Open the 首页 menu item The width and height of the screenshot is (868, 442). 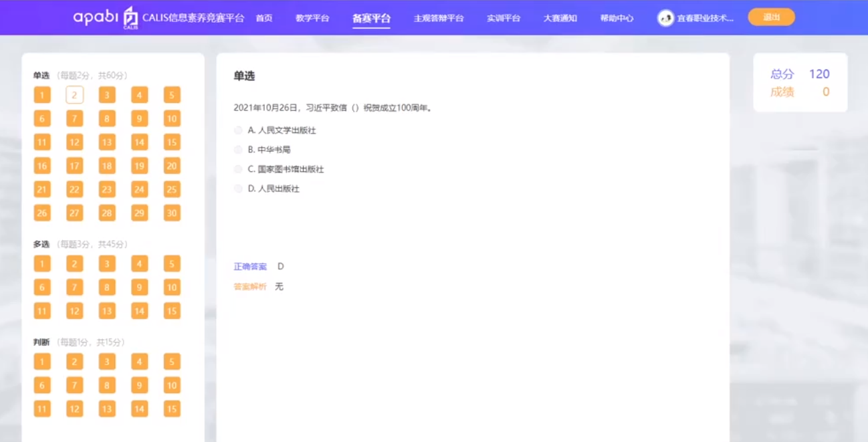pos(264,18)
